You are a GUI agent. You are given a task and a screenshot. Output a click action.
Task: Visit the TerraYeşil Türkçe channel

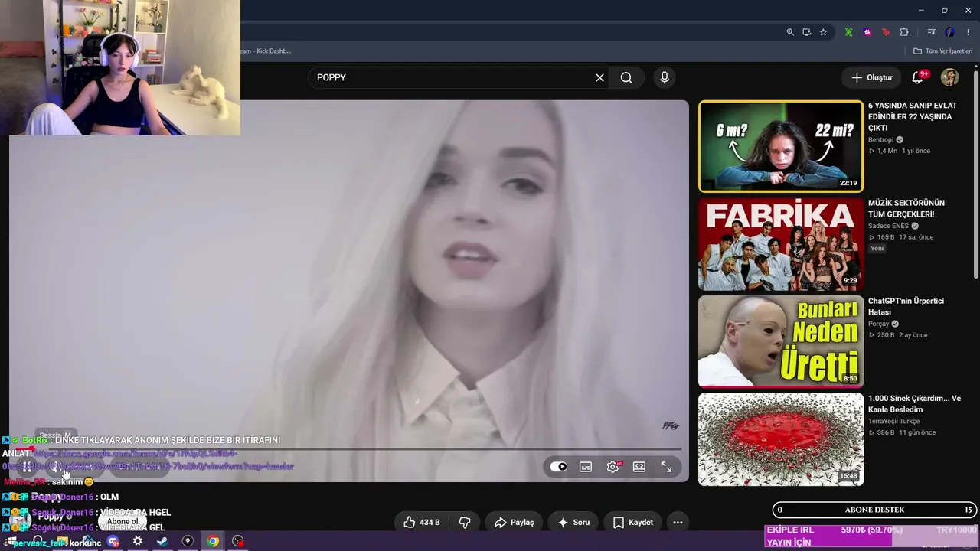pos(894,422)
